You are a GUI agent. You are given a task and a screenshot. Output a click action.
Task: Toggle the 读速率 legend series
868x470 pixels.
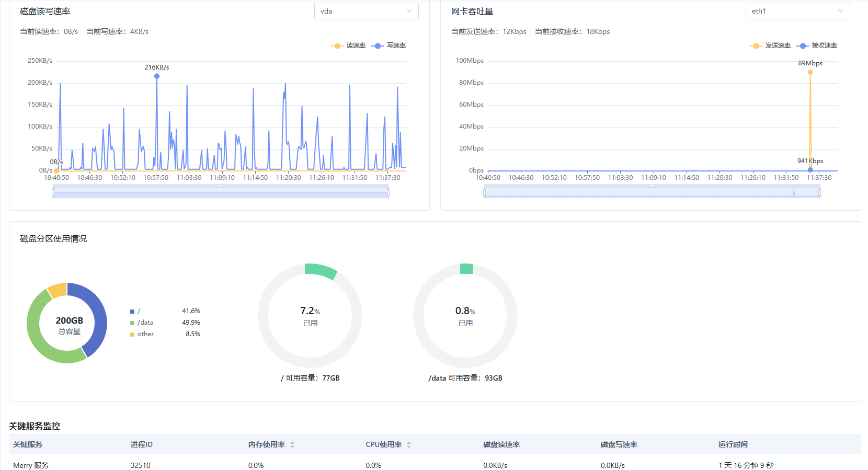coord(348,45)
